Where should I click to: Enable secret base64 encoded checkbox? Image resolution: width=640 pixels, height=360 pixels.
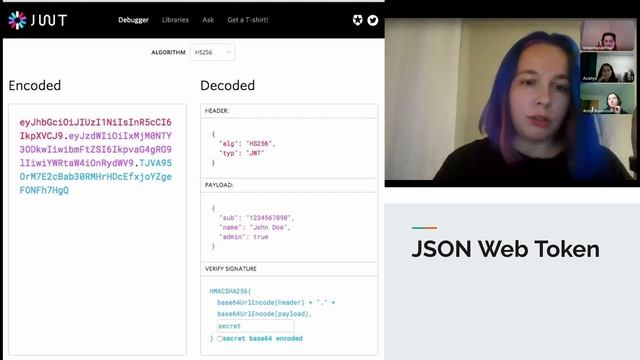[220, 338]
